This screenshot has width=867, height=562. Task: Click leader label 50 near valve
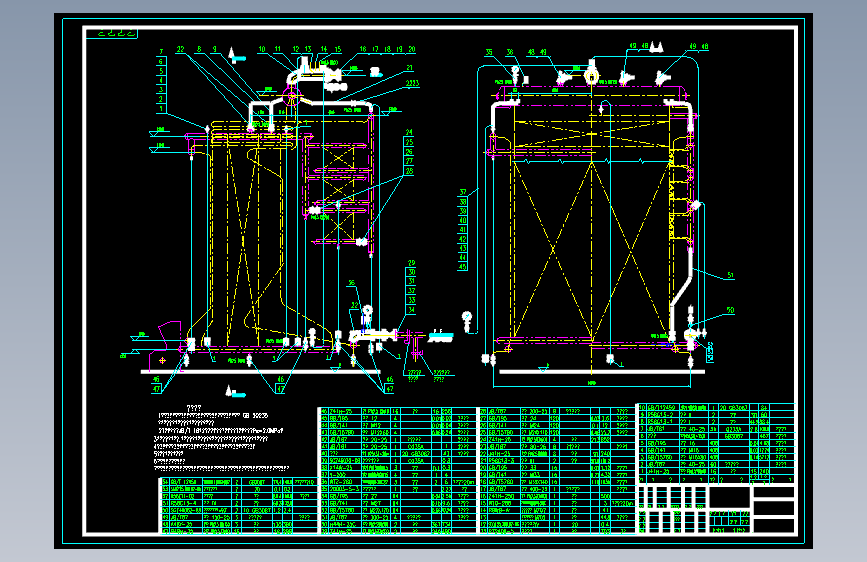pyautogui.click(x=730, y=310)
